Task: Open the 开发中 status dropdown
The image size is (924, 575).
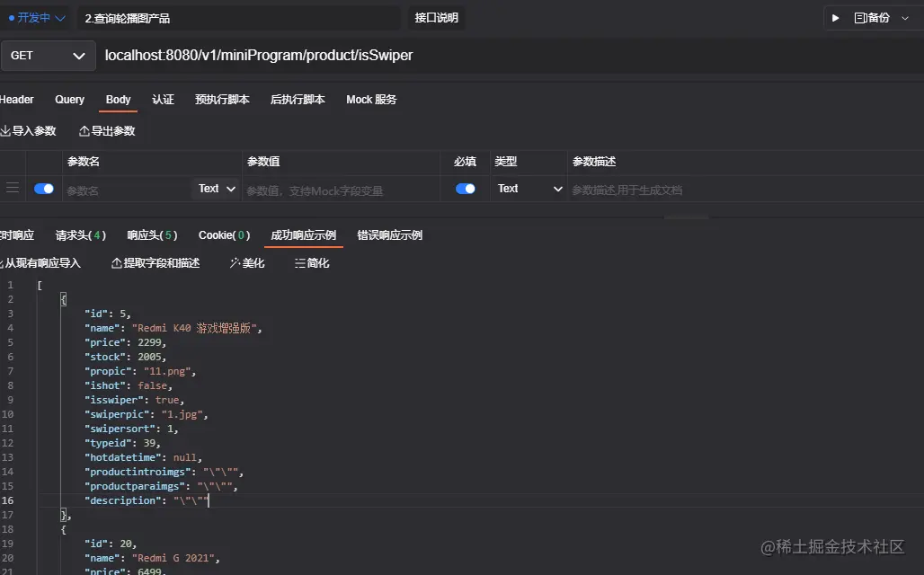Action: 37,18
